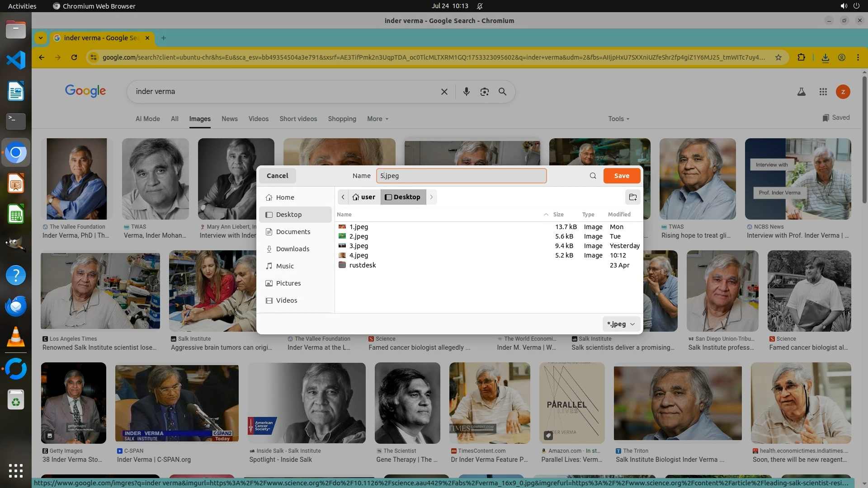Click Search Labs flask icon
Image resolution: width=868 pixels, height=488 pixels.
[801, 92]
